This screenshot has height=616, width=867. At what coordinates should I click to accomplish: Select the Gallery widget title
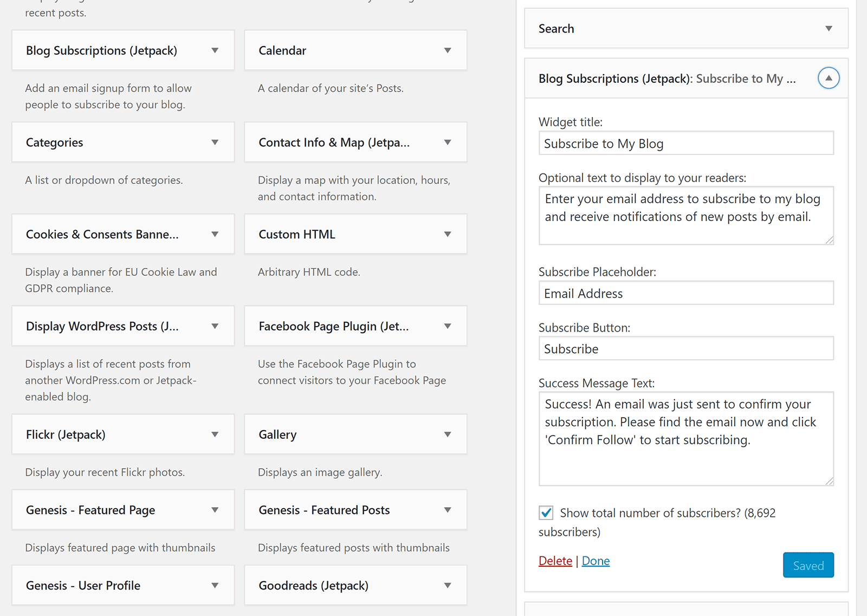(277, 435)
